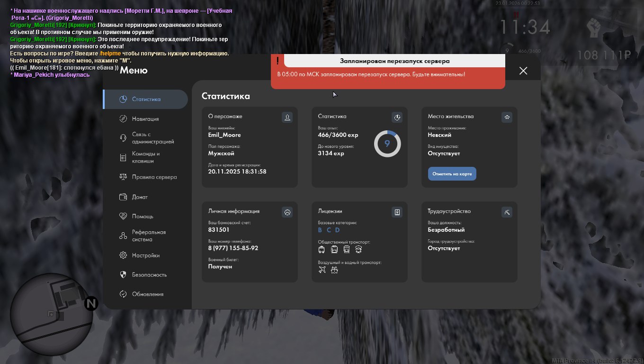
Task: Click the ID card icon on Лицензии card
Action: point(397,212)
